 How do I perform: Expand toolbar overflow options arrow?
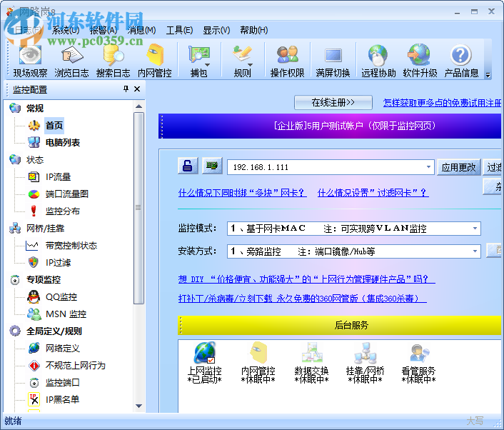(488, 75)
